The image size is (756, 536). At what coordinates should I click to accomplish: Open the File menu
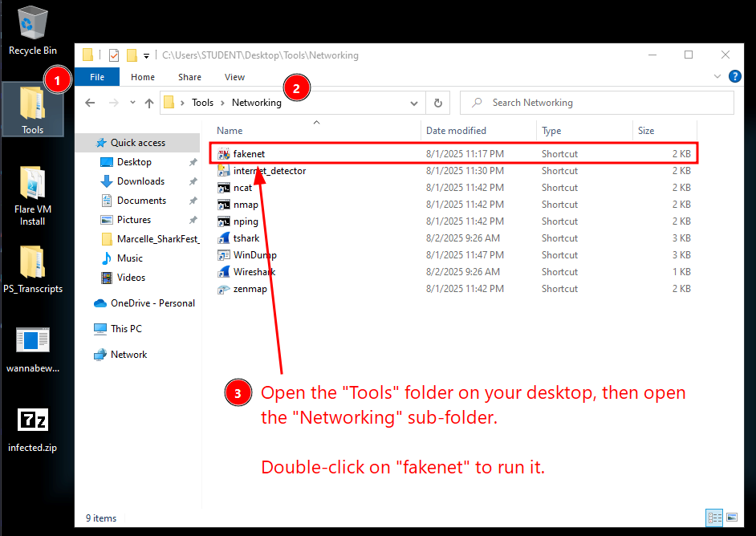point(97,77)
